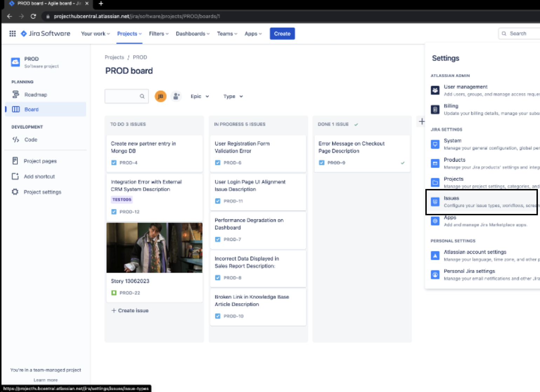540x392 pixels.
Task: Expand the Apps menu in the top bar
Action: [x=253, y=34]
